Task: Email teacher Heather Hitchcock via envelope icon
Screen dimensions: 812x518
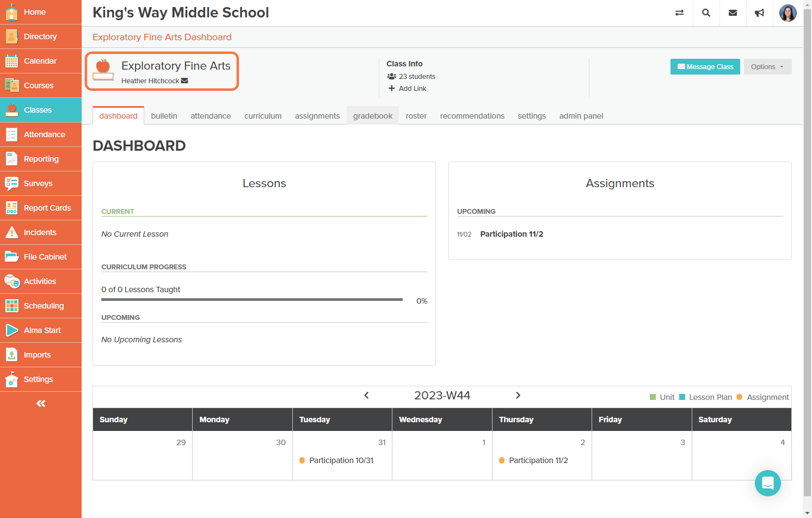Action: pyautogui.click(x=184, y=81)
